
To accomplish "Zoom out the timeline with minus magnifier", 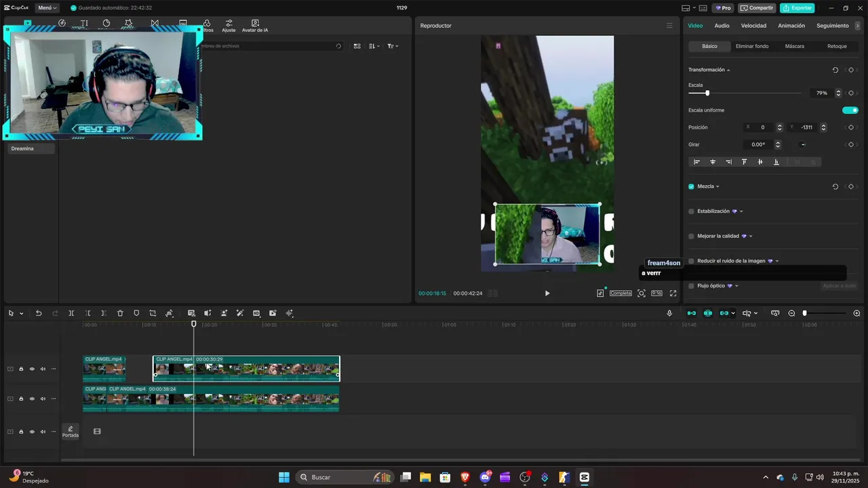I will click(791, 313).
